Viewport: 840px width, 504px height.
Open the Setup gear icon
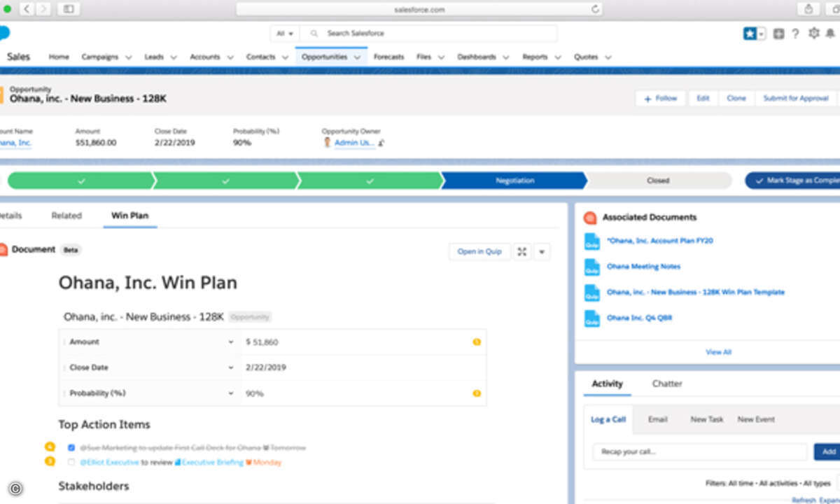[813, 34]
